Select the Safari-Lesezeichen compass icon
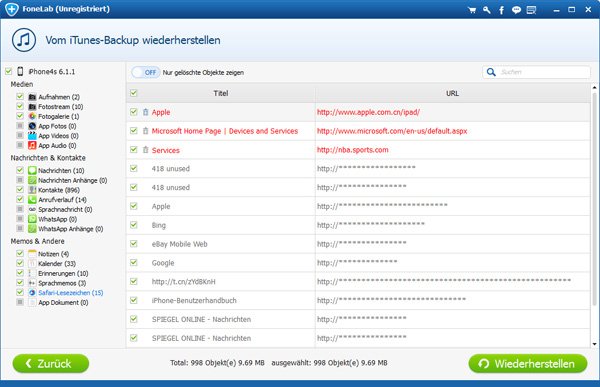The width and height of the screenshot is (600, 387). point(32,292)
